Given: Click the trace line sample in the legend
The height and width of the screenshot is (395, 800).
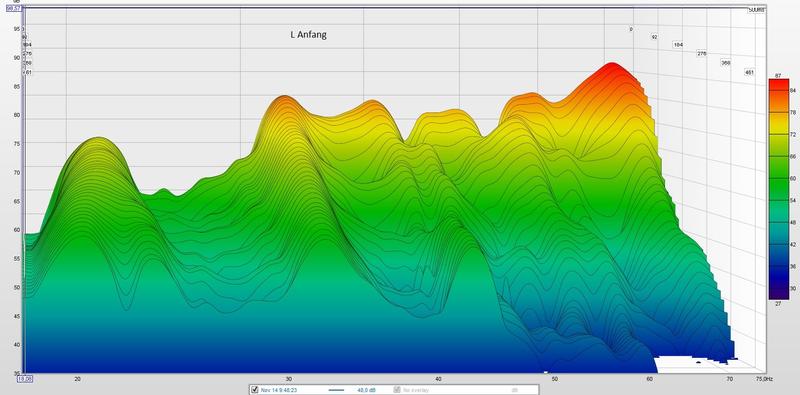Looking at the screenshot, I should (336, 390).
